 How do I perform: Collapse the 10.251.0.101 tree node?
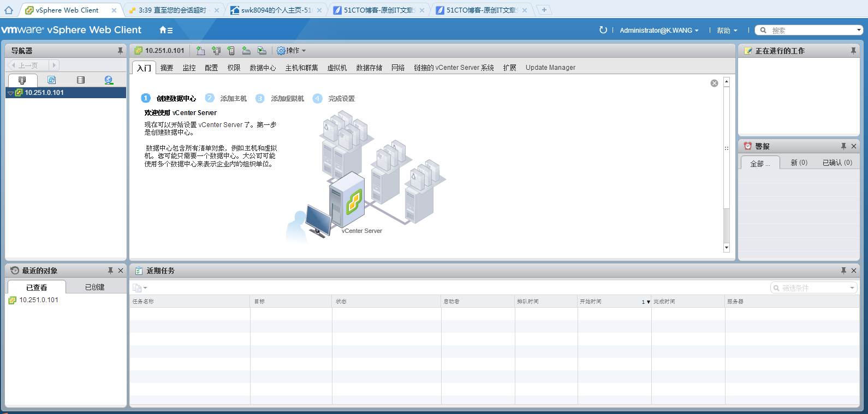tap(10, 93)
